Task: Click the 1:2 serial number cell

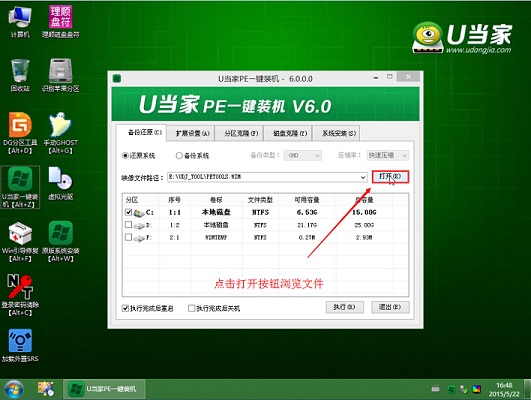Action: click(174, 225)
